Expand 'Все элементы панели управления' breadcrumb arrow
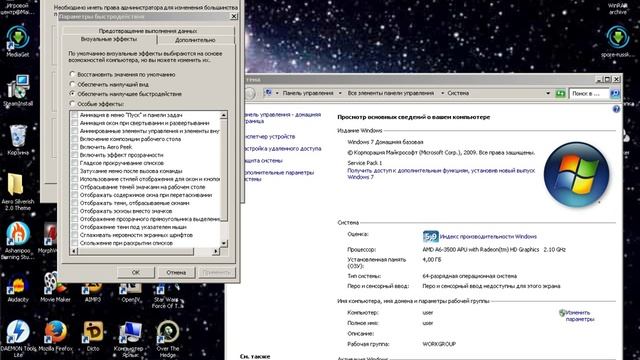 pos(442,93)
